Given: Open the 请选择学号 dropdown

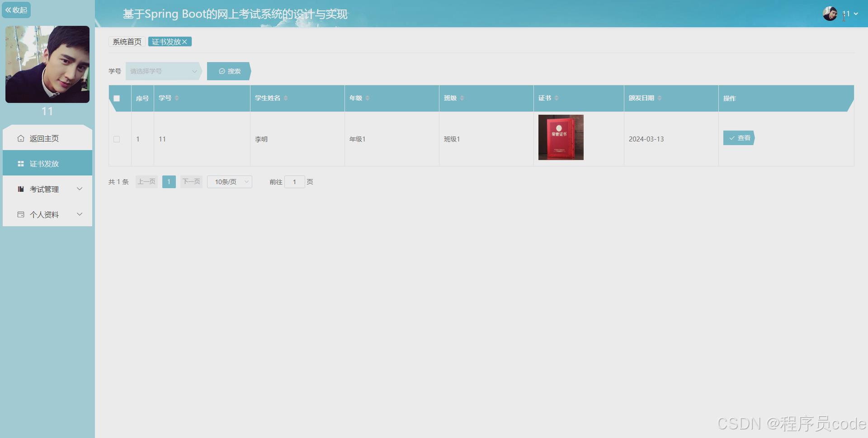Looking at the screenshot, I should 164,71.
